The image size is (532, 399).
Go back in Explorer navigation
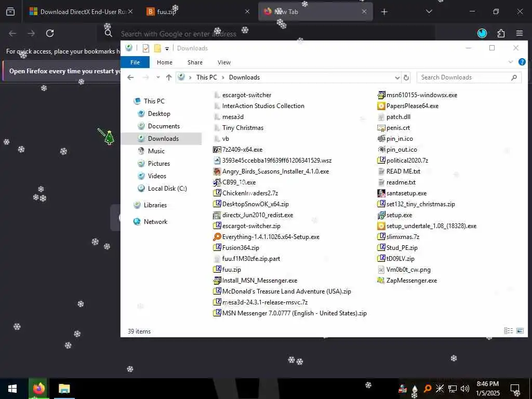130,77
